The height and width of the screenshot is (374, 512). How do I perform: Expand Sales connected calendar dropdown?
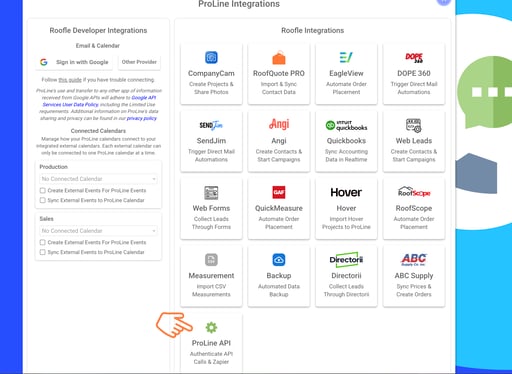[98, 231]
